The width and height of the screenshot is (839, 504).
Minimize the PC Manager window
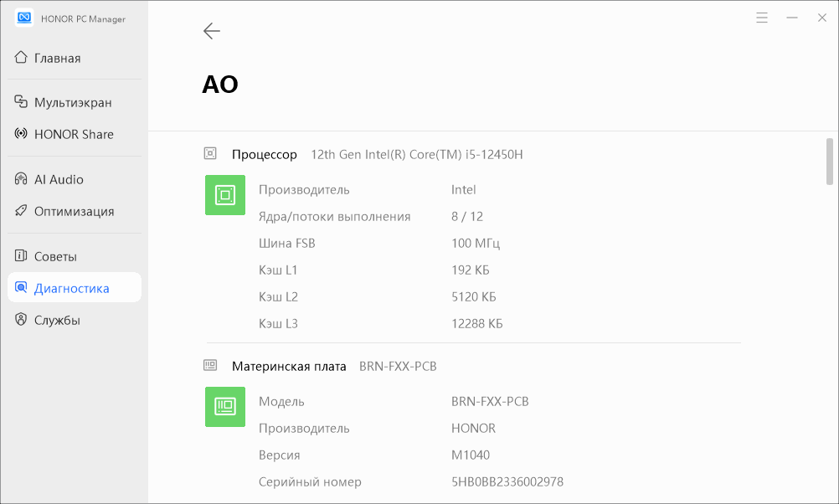[791, 18]
